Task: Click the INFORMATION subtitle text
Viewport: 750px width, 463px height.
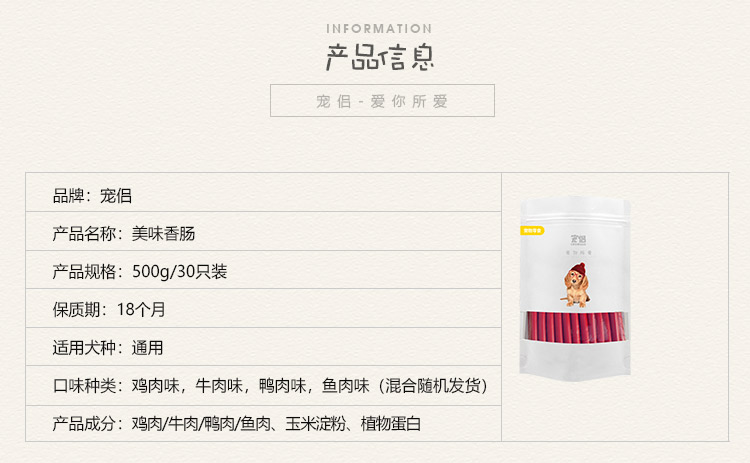Action: click(379, 29)
